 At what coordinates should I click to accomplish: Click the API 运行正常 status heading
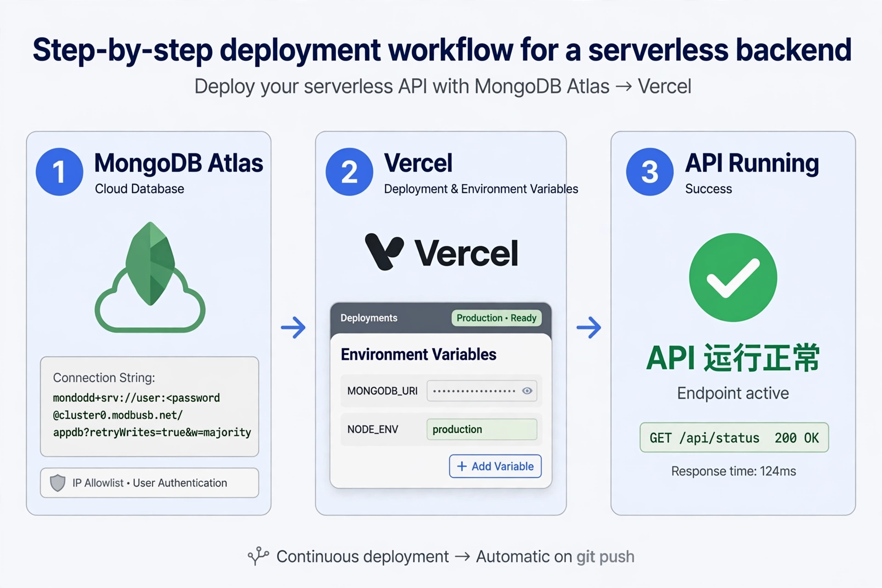pos(733,357)
